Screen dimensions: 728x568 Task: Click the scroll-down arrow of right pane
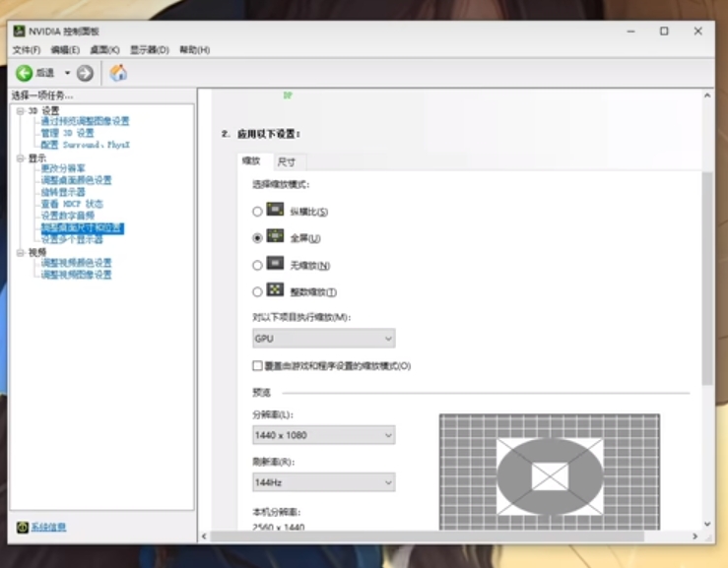tap(707, 524)
